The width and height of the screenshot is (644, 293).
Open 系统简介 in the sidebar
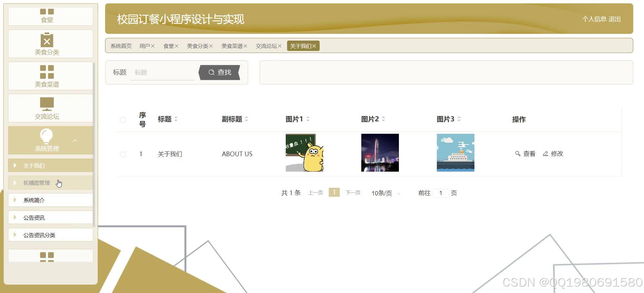pyautogui.click(x=50, y=200)
